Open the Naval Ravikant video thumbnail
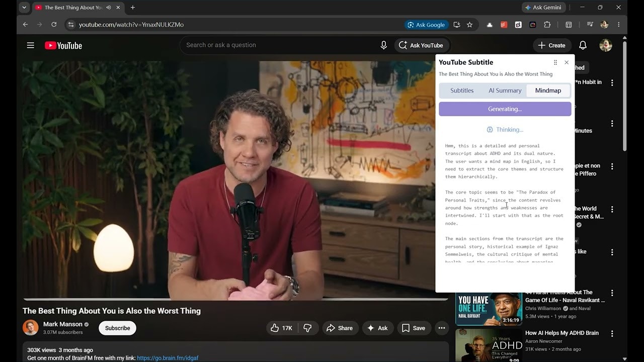The width and height of the screenshot is (644, 362). (489, 309)
